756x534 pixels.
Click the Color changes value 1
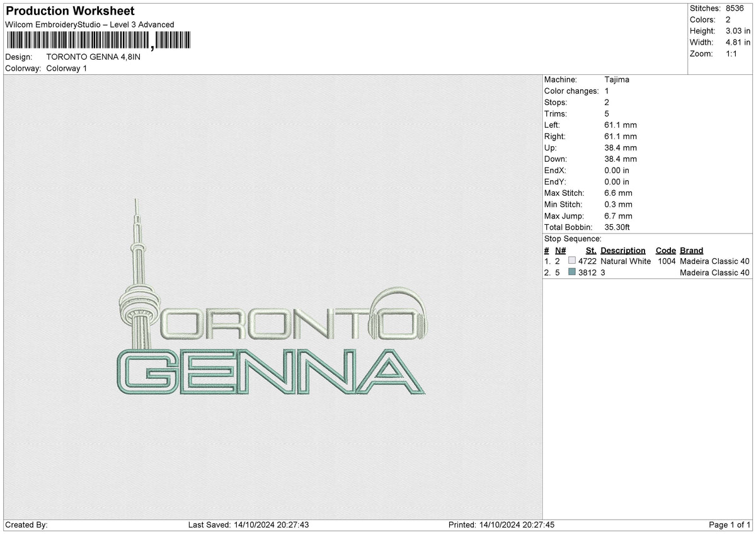607,91
